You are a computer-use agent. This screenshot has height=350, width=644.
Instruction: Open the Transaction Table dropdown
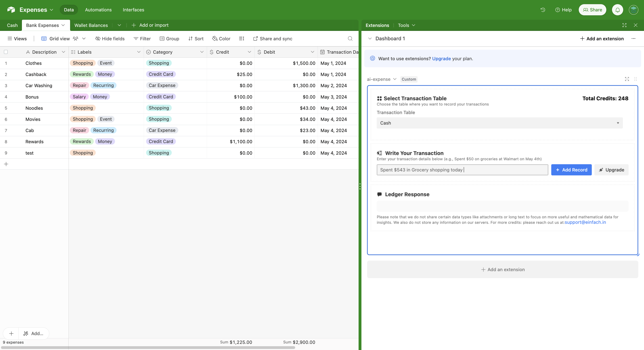point(499,123)
